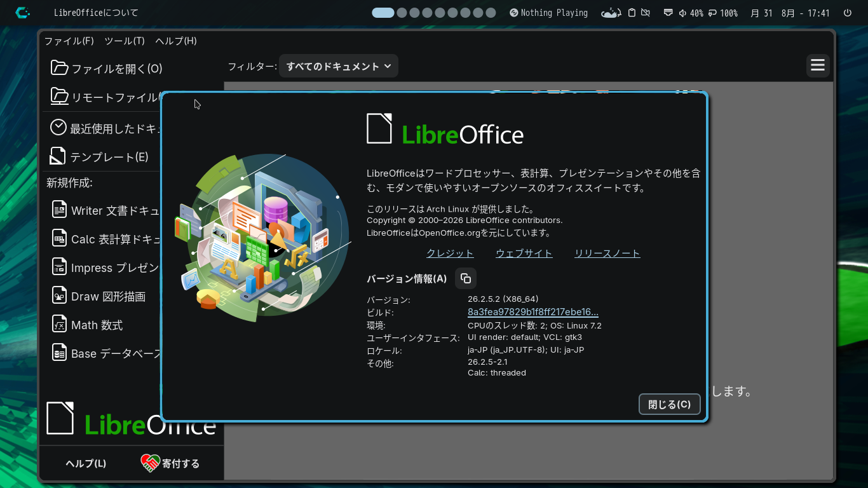Open the ファイル(F) menu

click(x=69, y=41)
